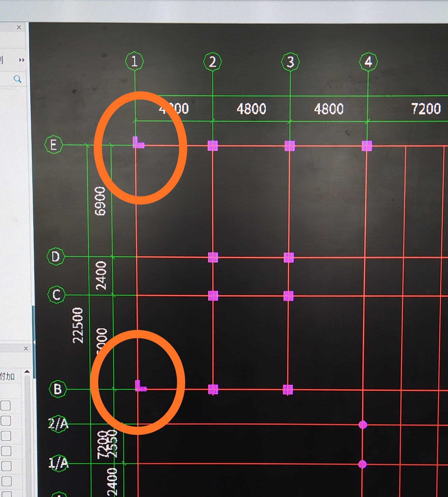Click the scroll-up arrow beside 付加 column
Viewport: 448px width, 497px height.
[x=27, y=371]
